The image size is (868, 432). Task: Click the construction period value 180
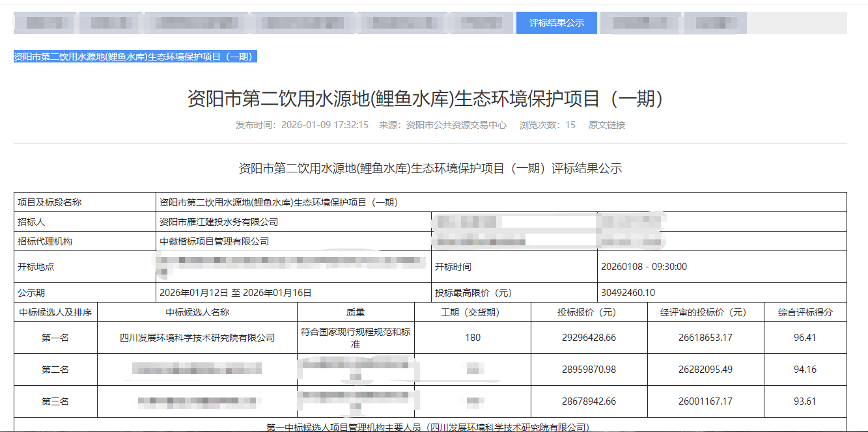473,336
